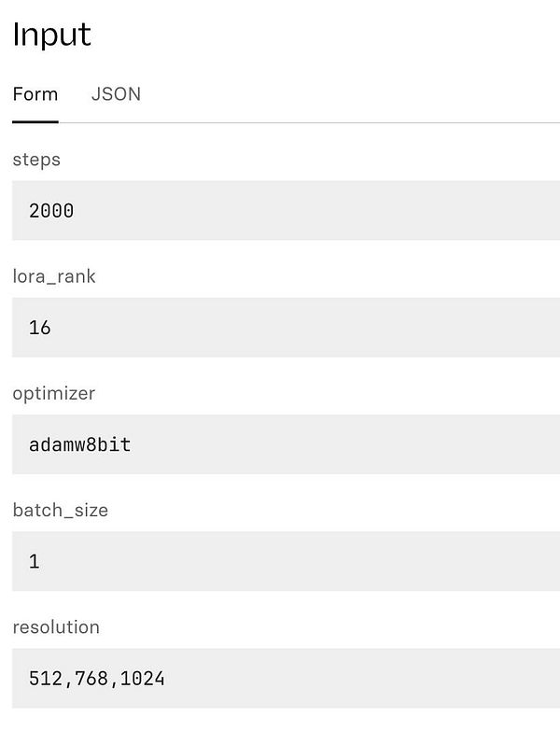Click the steps field label
Screen dimensions: 560x731
pos(36,160)
